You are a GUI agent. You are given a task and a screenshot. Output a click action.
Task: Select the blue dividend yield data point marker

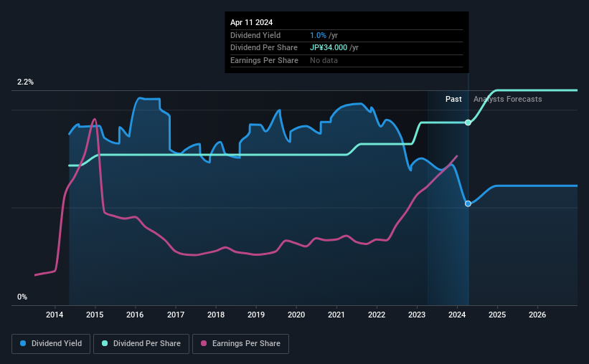coord(468,203)
